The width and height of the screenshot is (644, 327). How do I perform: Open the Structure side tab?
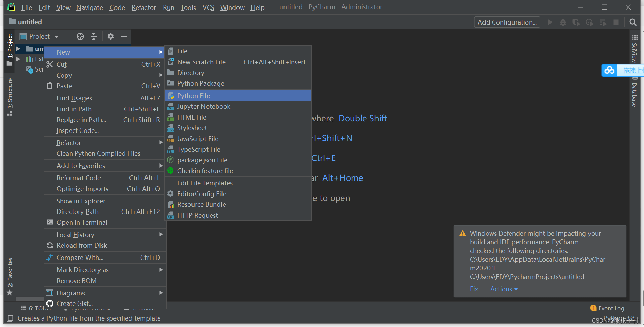[x=10, y=97]
